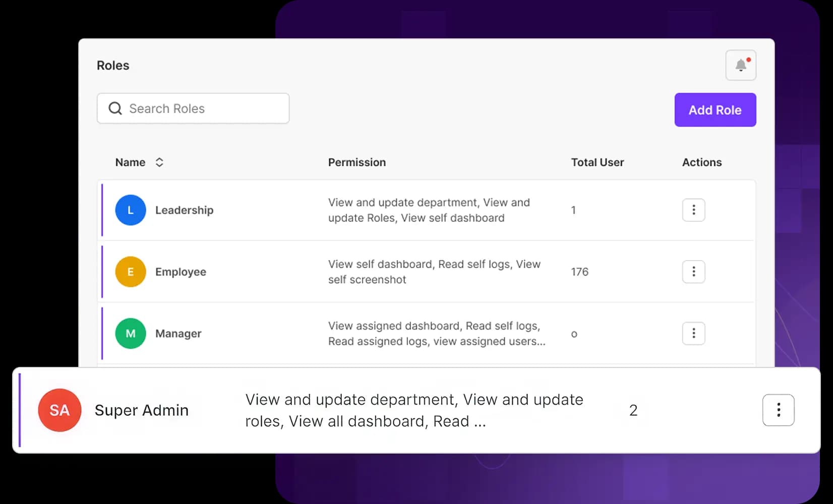Click the Name column header

point(130,162)
